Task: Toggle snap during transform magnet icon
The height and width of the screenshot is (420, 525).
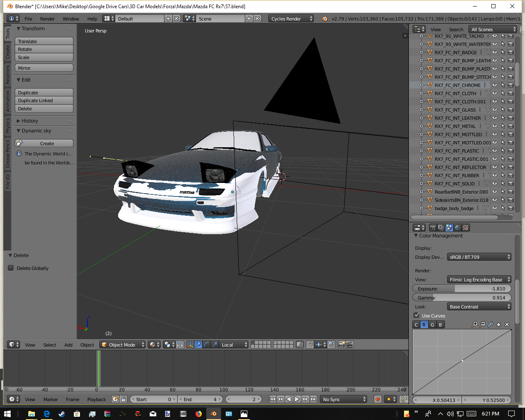Action: (310, 345)
